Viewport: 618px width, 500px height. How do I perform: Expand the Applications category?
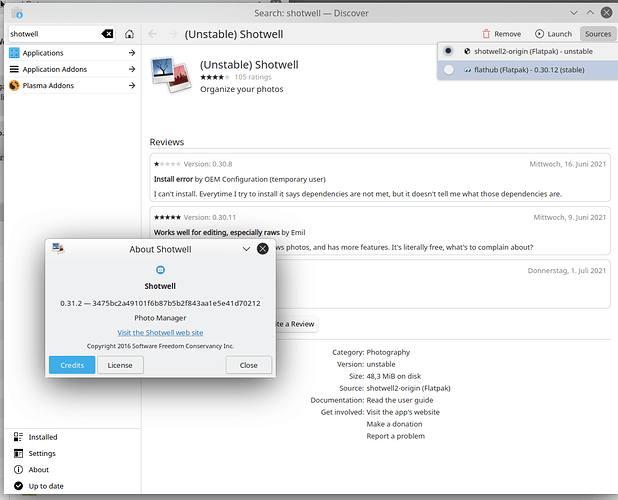(x=73, y=53)
